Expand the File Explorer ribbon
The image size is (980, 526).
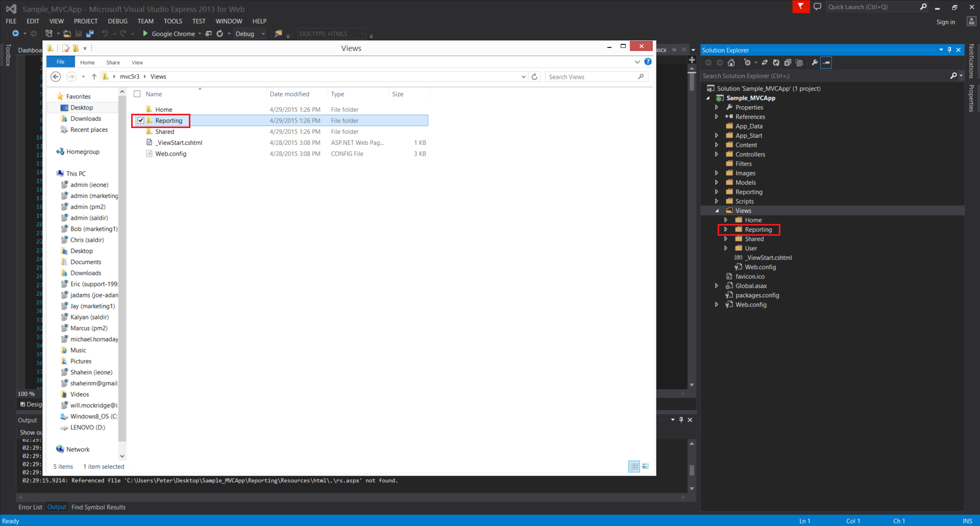click(x=637, y=62)
